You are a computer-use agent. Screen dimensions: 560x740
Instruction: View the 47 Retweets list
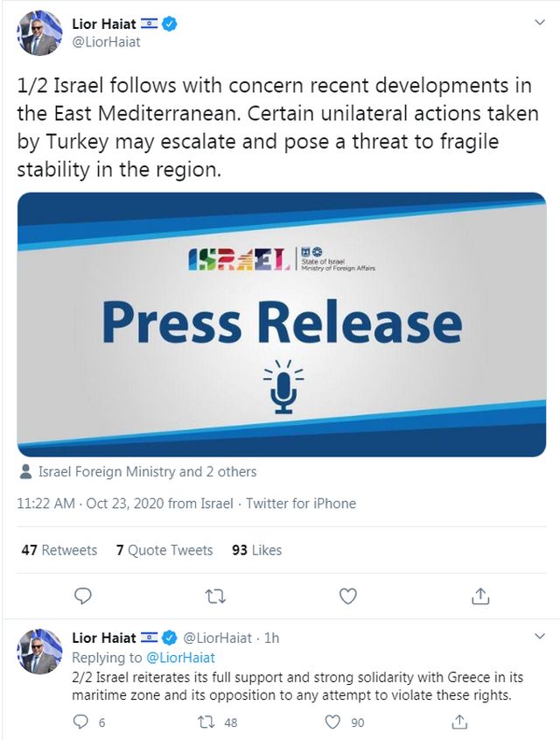click(x=59, y=550)
